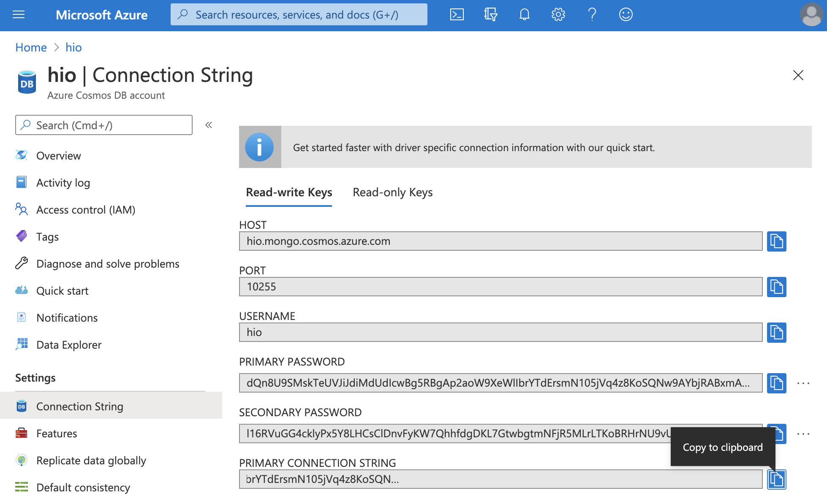The height and width of the screenshot is (504, 827).
Task: Close the Connection String blade
Action: click(798, 76)
